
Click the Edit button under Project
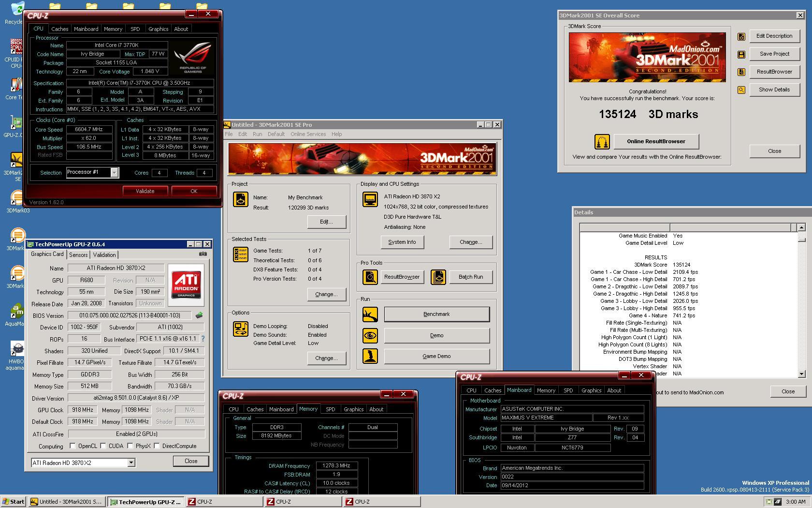[x=326, y=222]
